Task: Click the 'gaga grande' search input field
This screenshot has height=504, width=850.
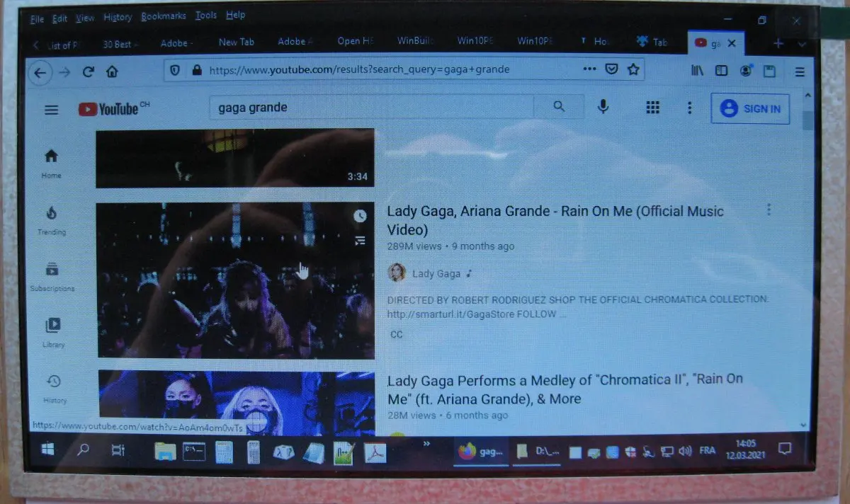Action: 372,108
